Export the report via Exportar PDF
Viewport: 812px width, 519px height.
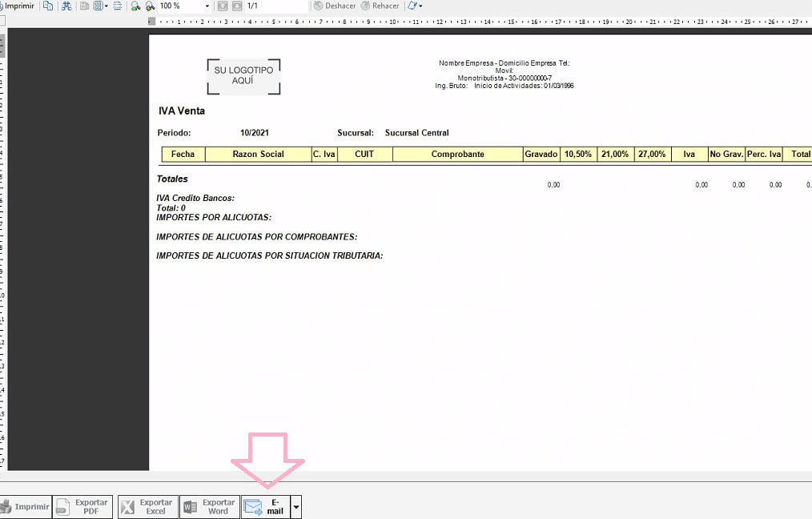82,507
